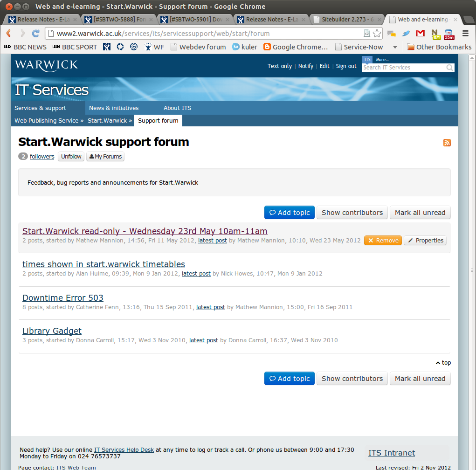Focus the Search IT Services field
Viewport: 476px width, 470px height.
click(403, 68)
